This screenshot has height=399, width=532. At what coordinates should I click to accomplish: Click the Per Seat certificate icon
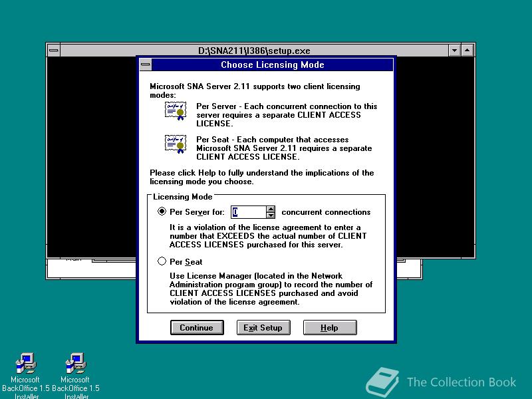coord(176,144)
